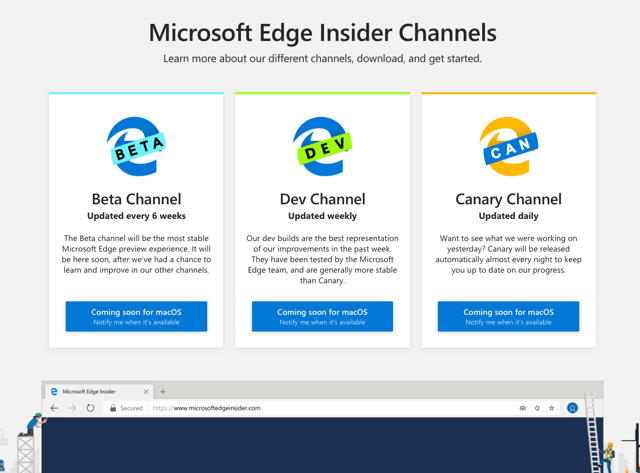Click the Dev channel description paragraph
Image resolution: width=640 pixels, height=473 pixels.
322,260
